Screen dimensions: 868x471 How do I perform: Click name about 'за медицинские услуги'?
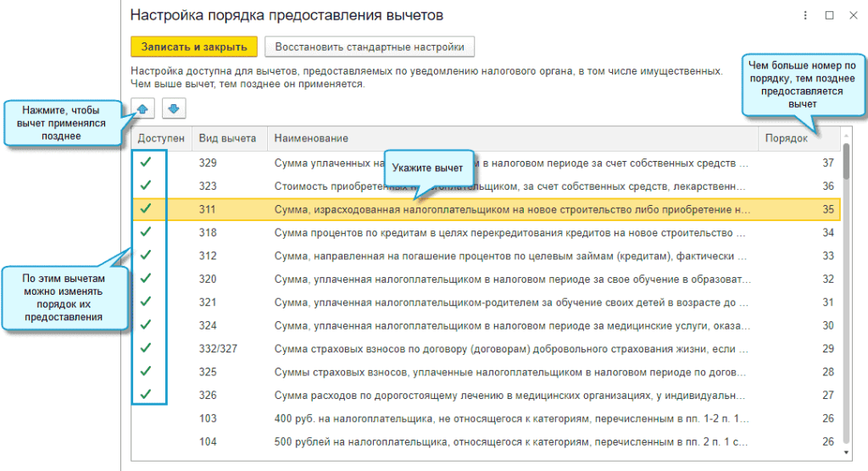click(512, 325)
